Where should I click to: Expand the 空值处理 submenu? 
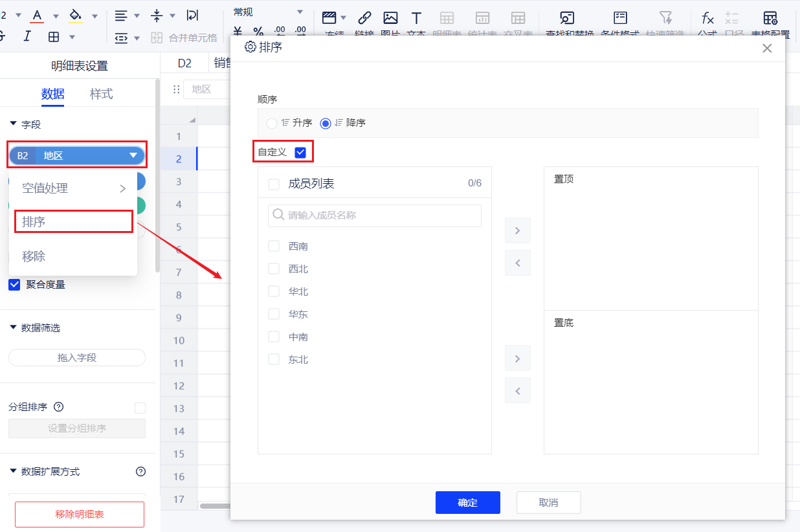coord(73,188)
